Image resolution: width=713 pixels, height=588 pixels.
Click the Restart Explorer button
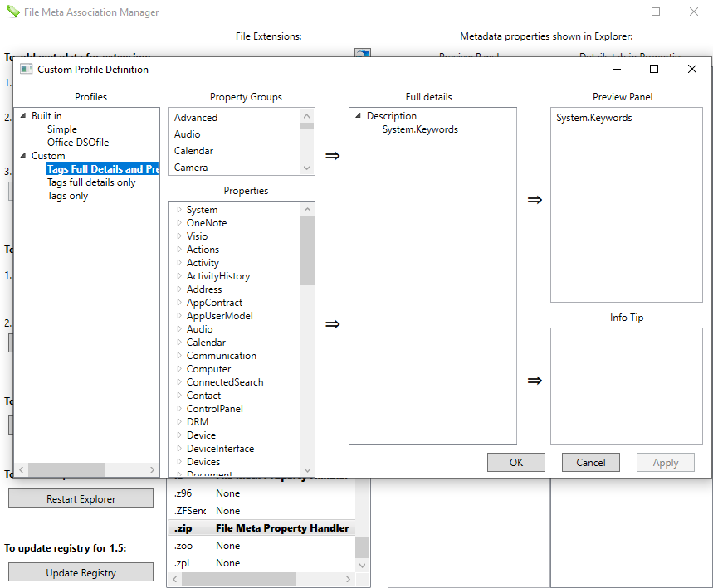coord(80,498)
